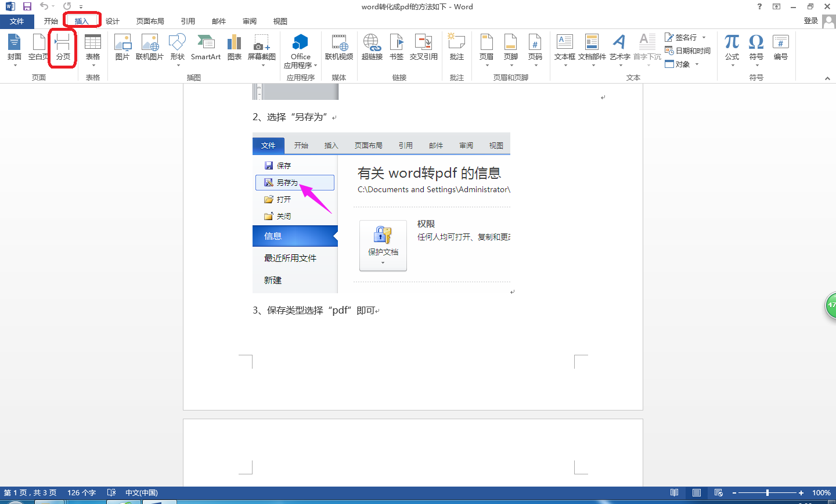The height and width of the screenshot is (504, 836).
Task: Insert a signature line (签名行)
Action: (682, 37)
